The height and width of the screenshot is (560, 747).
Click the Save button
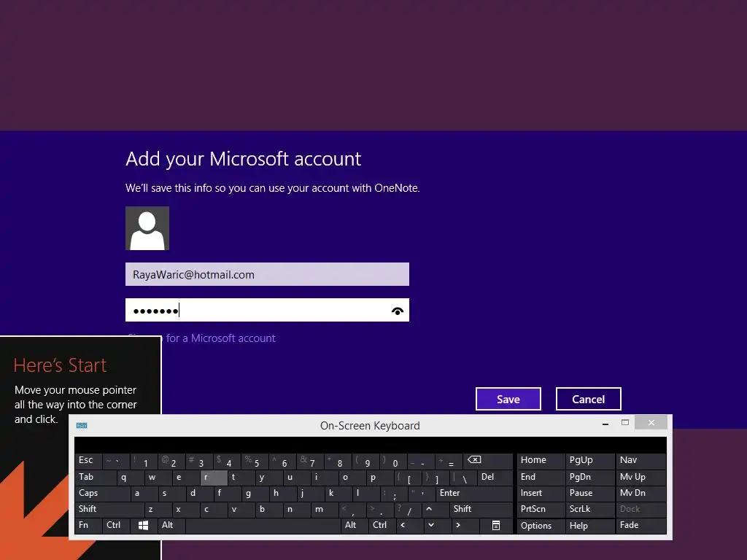[508, 399]
